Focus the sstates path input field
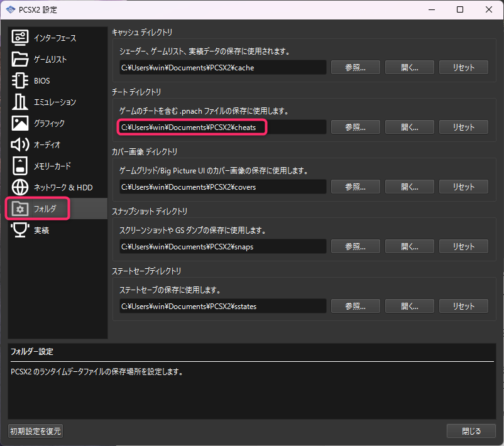 click(x=222, y=306)
